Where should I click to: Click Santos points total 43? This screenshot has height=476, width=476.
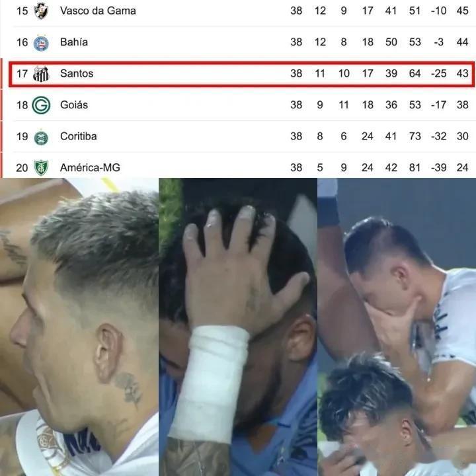click(x=462, y=73)
